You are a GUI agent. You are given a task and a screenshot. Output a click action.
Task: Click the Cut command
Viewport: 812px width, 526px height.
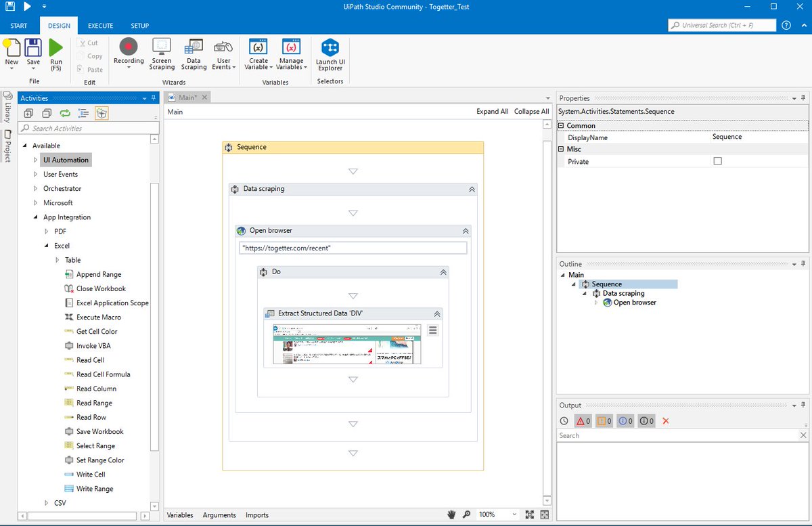(x=88, y=43)
